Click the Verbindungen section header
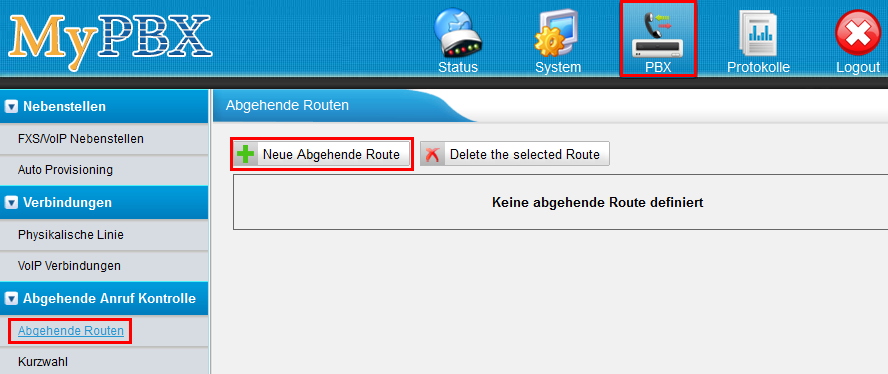888x374 pixels. click(x=104, y=203)
